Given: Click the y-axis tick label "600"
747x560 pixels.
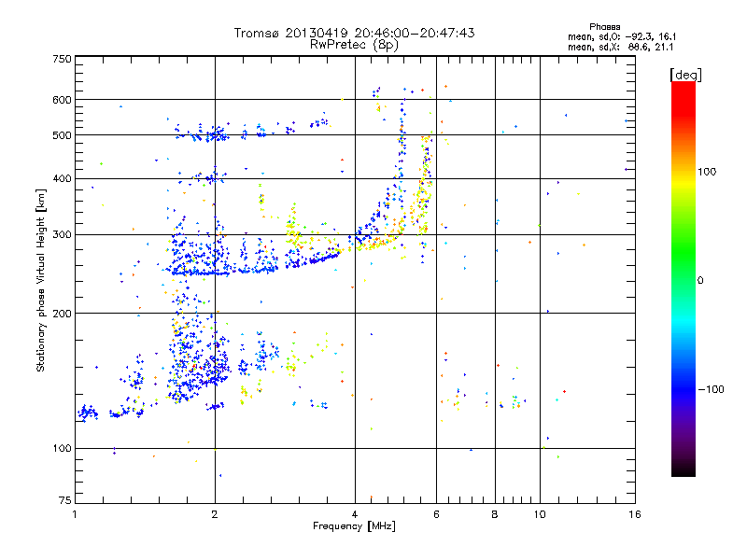Looking at the screenshot, I should pos(62,100).
